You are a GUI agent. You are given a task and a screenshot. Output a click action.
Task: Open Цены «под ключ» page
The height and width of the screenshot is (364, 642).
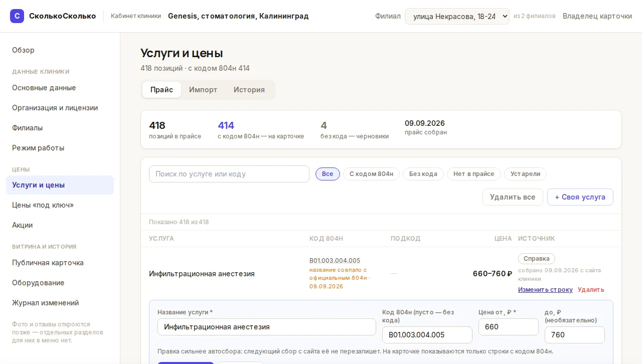(60, 205)
